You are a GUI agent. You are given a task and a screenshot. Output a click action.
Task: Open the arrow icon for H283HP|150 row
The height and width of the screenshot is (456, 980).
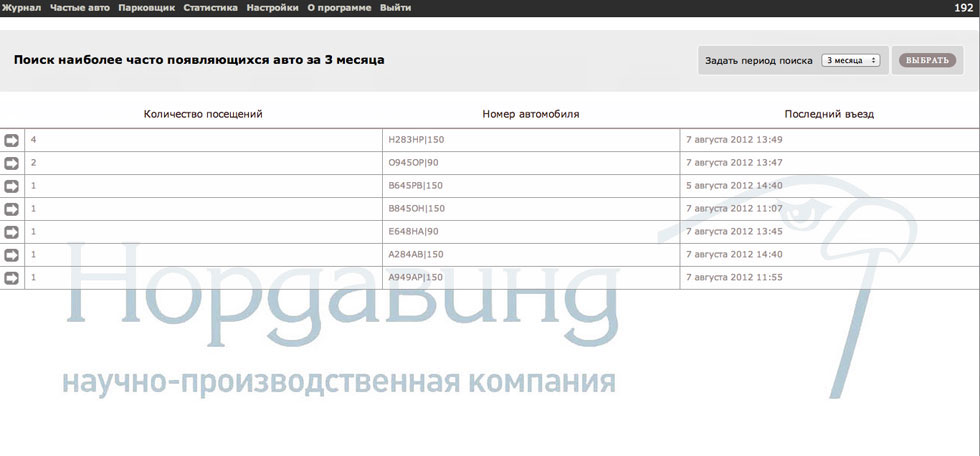12,140
